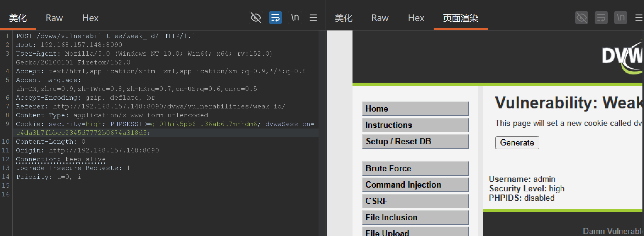This screenshot has width=644, height=236.
Task: Select the 美化 tab in response panel
Action: pyautogui.click(x=343, y=18)
